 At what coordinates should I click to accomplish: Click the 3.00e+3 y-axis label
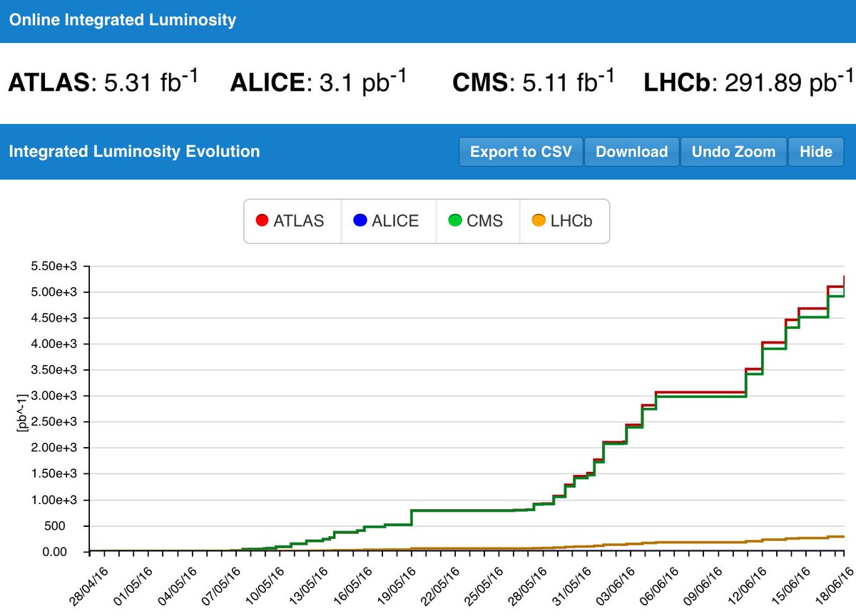point(53,396)
